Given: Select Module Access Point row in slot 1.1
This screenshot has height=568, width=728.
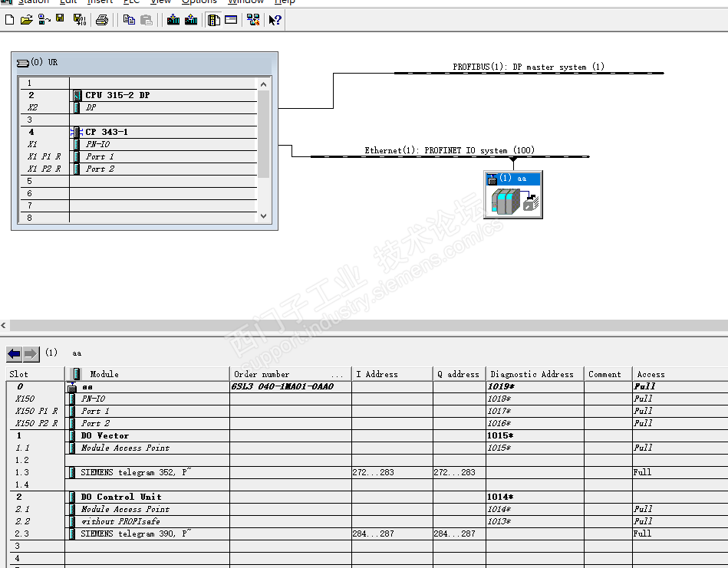Looking at the screenshot, I should [367, 448].
